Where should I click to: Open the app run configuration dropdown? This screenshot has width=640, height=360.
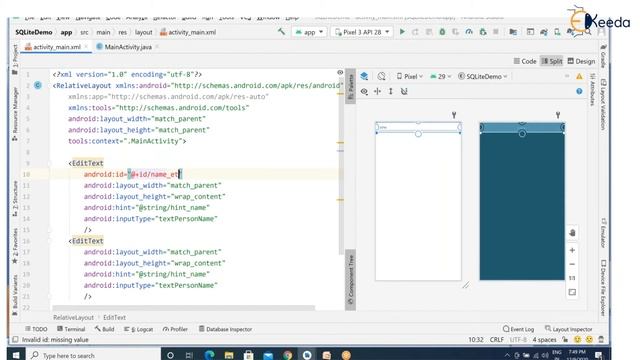pyautogui.click(x=309, y=32)
